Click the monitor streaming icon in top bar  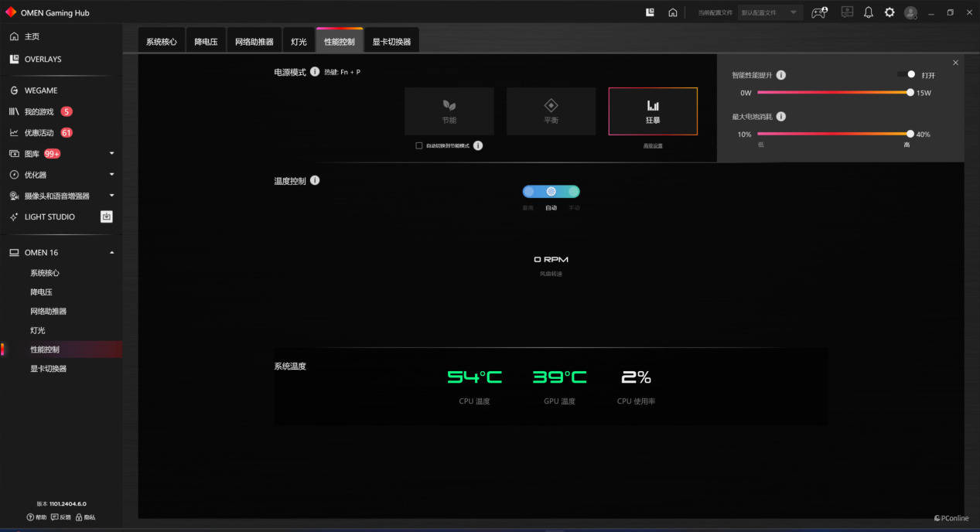(x=847, y=12)
